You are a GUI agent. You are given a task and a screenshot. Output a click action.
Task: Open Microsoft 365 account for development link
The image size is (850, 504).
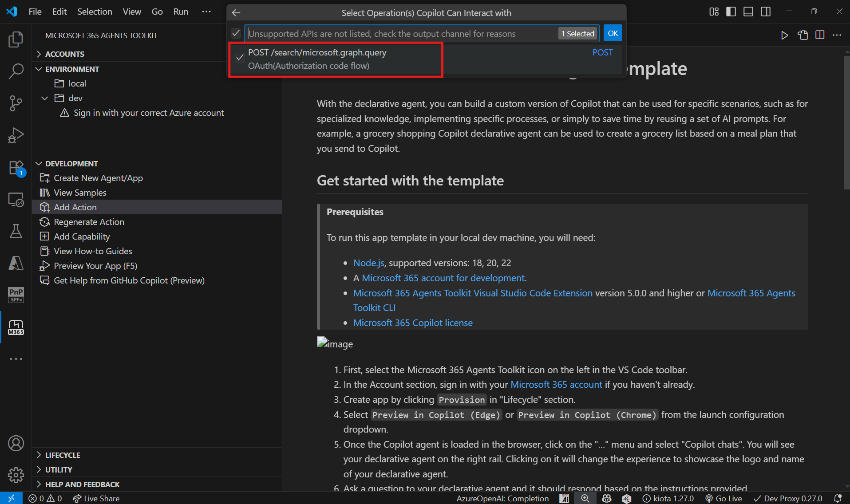click(x=443, y=278)
